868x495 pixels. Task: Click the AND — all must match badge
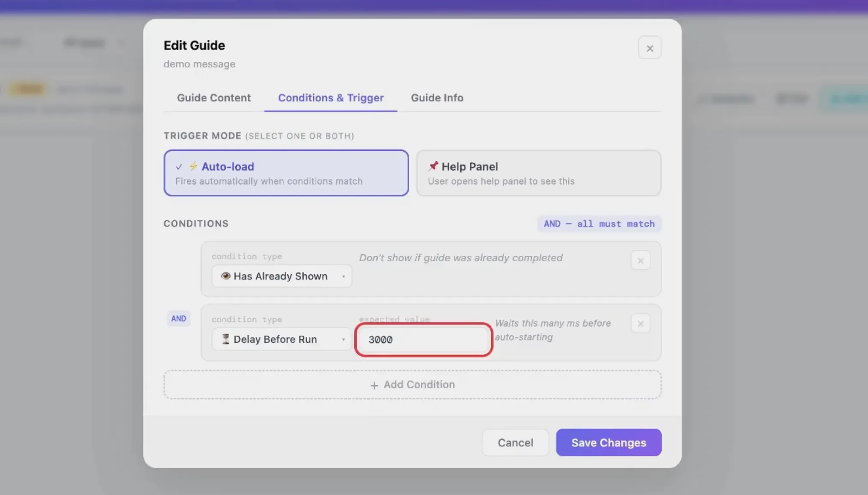[599, 224]
